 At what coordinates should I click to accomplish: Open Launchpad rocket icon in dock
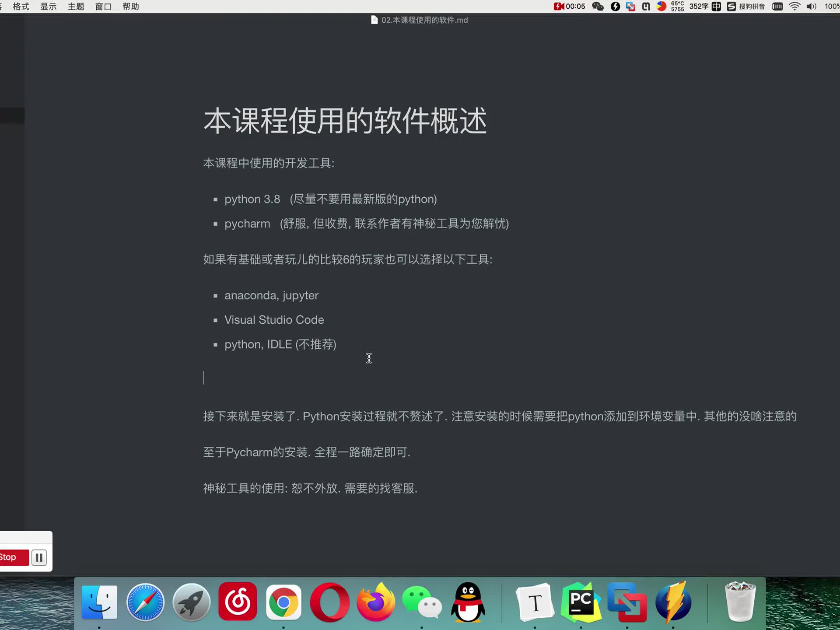pyautogui.click(x=191, y=602)
